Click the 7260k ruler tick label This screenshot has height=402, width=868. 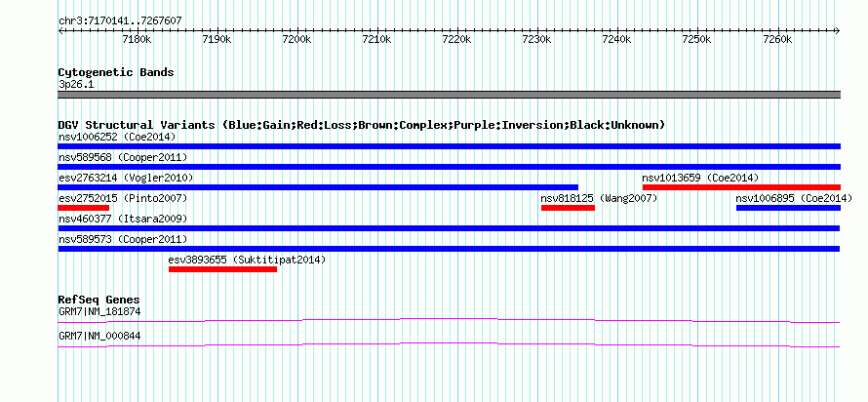click(777, 40)
